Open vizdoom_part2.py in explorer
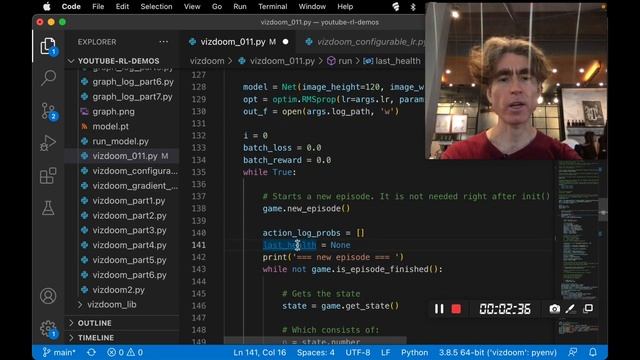Viewport: 640px width, 360px height. (x=129, y=216)
